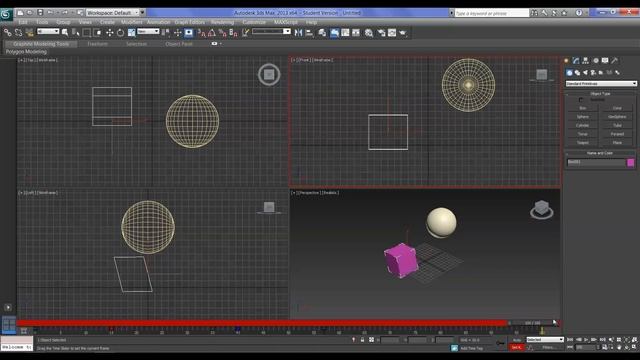Open the Layer Manager
The height and width of the screenshot is (360, 640).
coord(322,33)
